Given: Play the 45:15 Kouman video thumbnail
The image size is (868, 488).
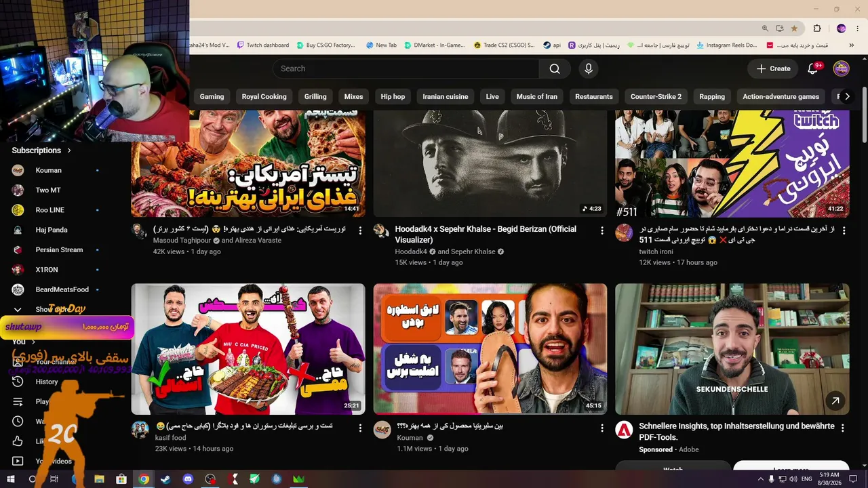Looking at the screenshot, I should [490, 349].
